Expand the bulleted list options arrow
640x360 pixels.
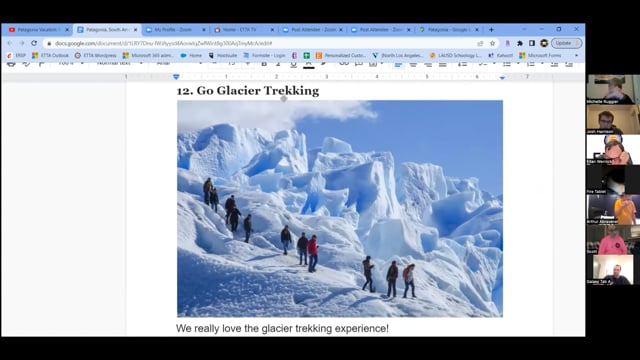[518, 64]
